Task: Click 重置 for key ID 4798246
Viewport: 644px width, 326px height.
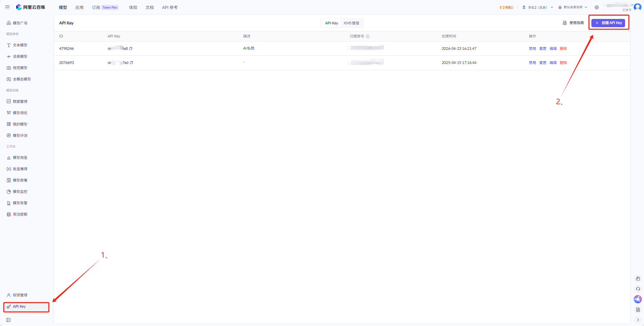Action: pos(543,48)
